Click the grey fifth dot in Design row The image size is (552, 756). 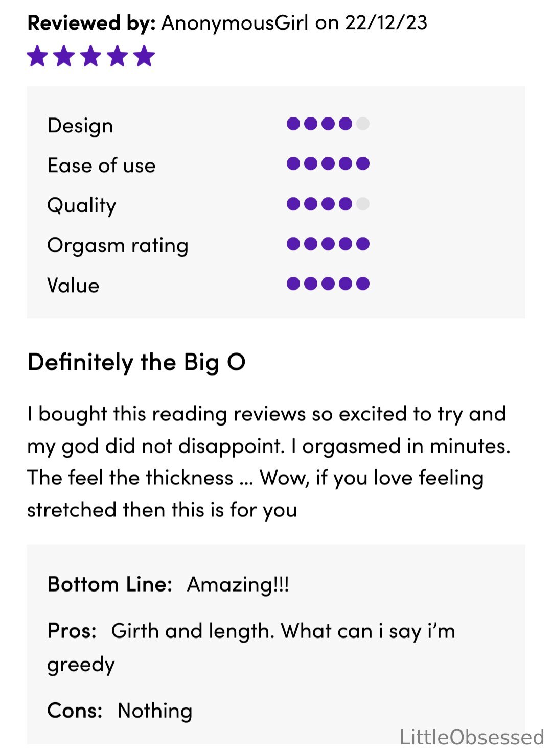[363, 124]
